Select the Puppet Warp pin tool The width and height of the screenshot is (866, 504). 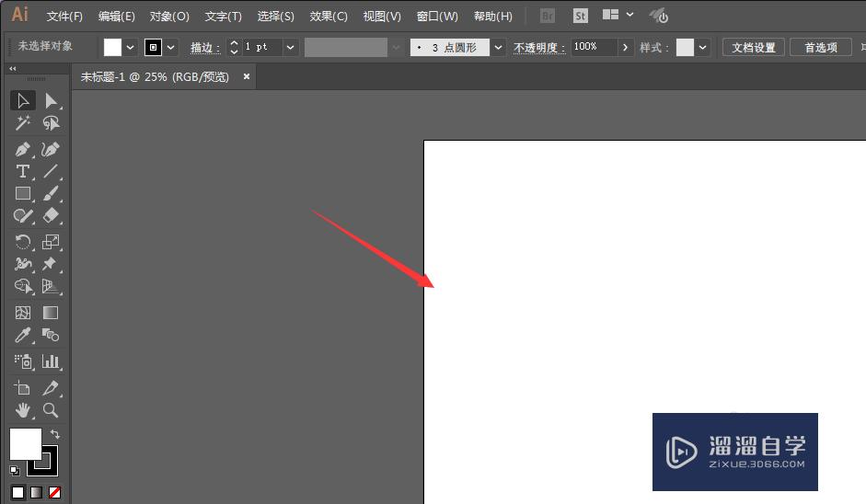coord(51,264)
